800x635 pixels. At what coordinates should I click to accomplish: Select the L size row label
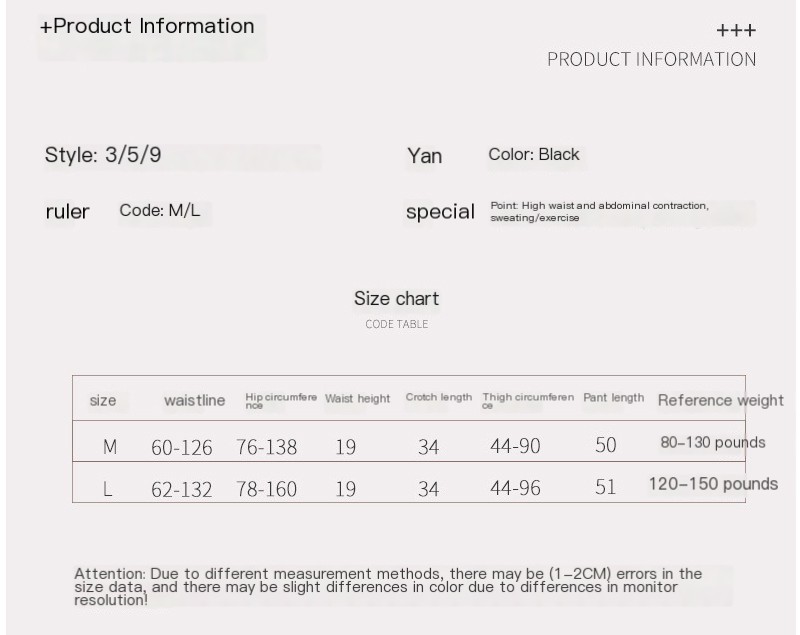(107, 489)
